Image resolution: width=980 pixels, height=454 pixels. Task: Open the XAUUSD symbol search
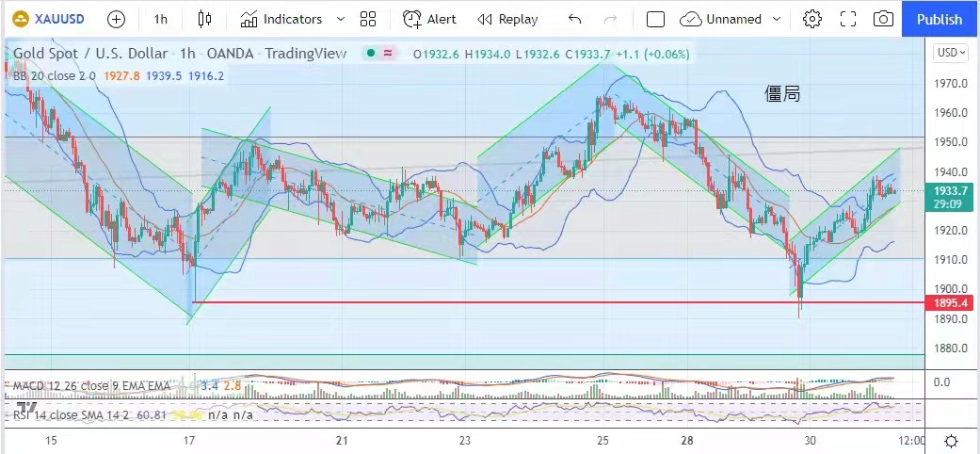[47, 19]
